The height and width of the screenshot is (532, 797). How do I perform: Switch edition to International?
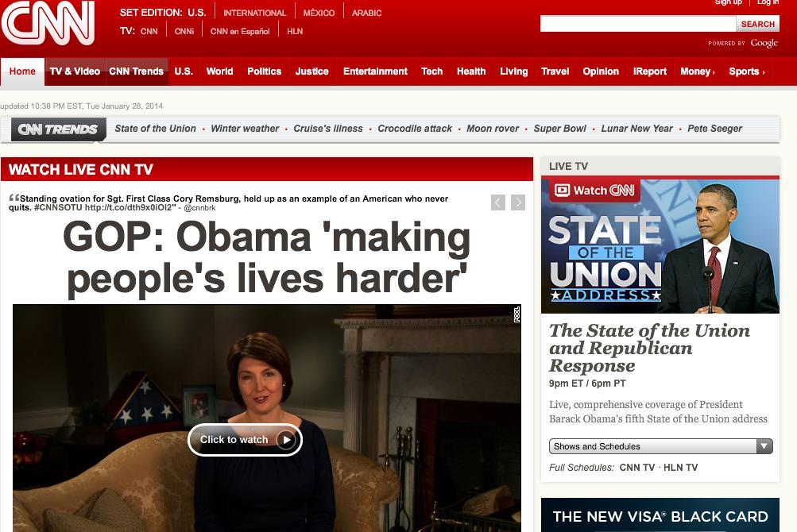point(254,13)
